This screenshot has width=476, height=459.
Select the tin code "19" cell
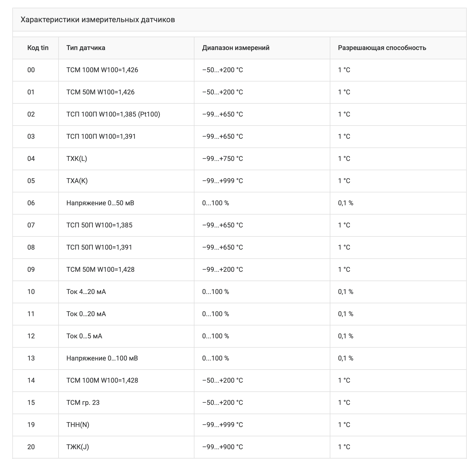coord(31,425)
